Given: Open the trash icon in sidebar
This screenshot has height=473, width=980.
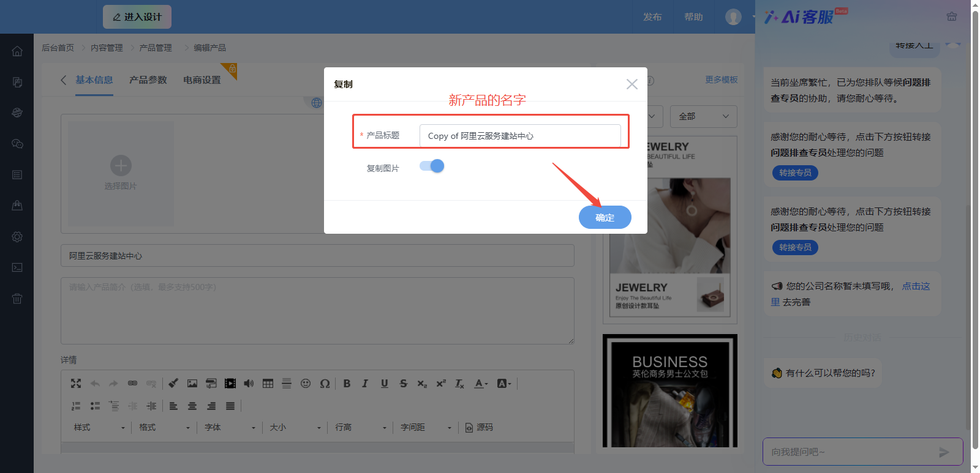Looking at the screenshot, I should [x=17, y=299].
